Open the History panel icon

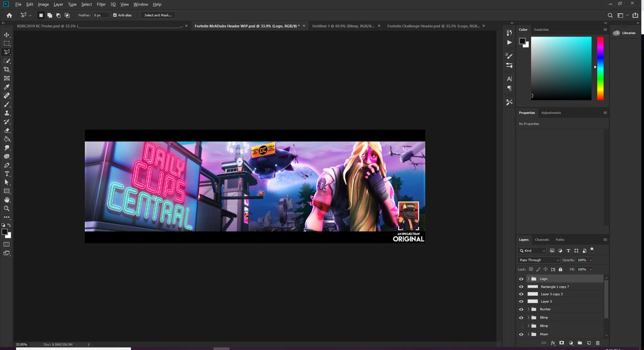[x=509, y=33]
